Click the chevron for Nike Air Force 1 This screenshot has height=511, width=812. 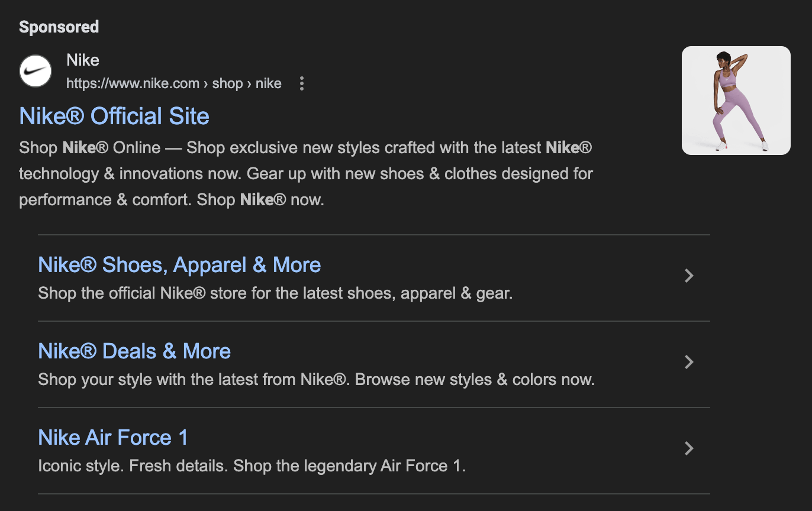pos(688,448)
